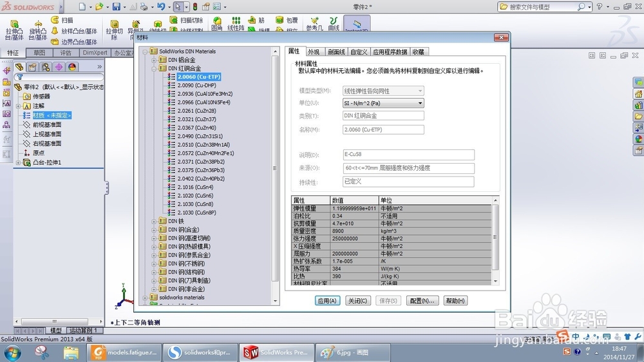Open the FeatureManager design tree tab icon
The image size is (644, 362).
pos(19,66)
